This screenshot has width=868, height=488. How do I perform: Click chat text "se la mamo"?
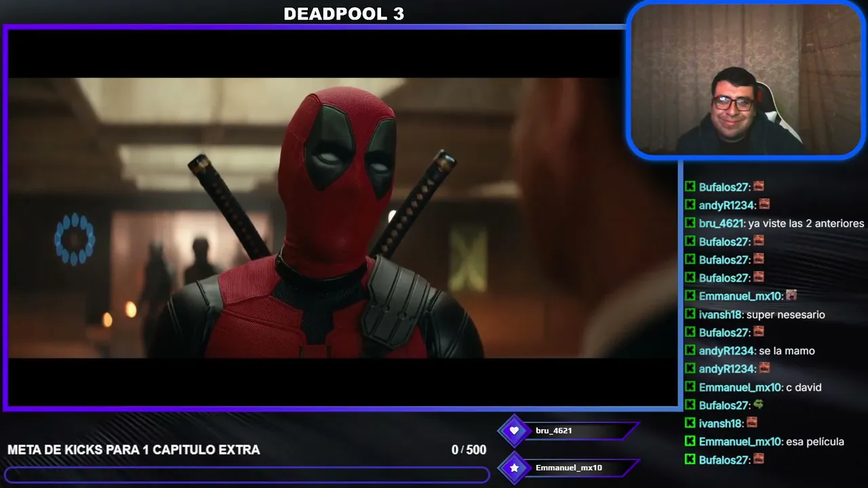click(x=787, y=350)
